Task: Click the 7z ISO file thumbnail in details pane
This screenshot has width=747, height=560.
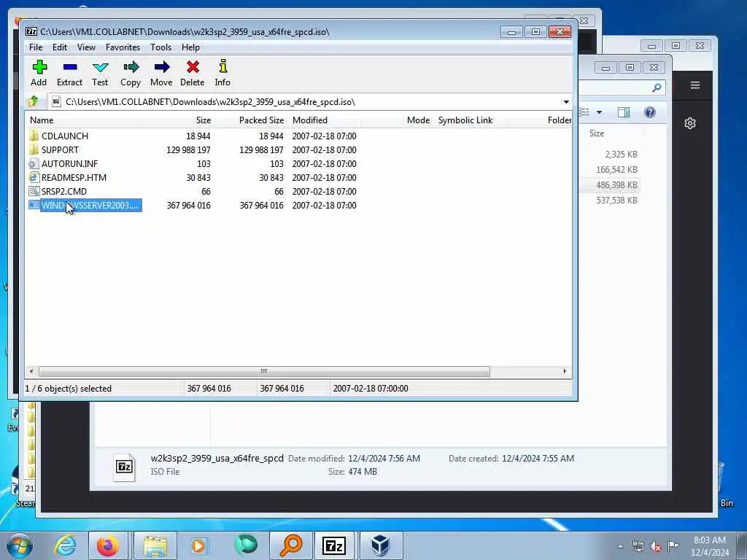Action: [124, 467]
